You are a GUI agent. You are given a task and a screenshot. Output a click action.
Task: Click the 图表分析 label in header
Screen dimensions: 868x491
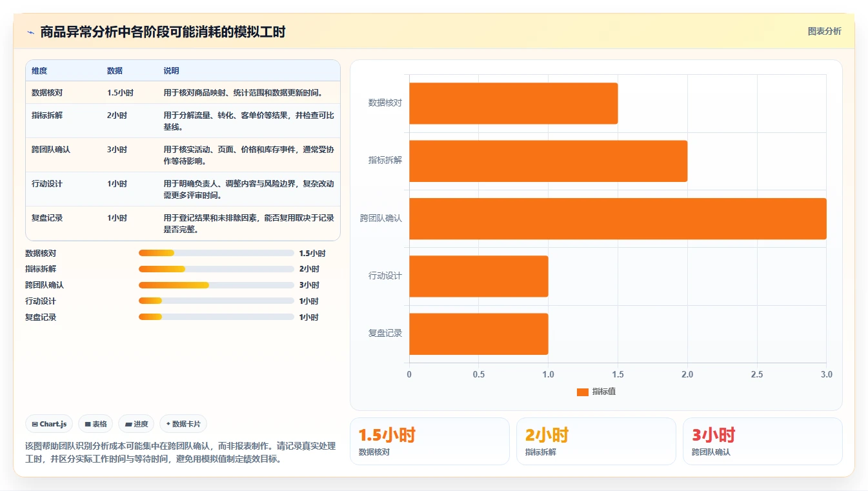(824, 31)
